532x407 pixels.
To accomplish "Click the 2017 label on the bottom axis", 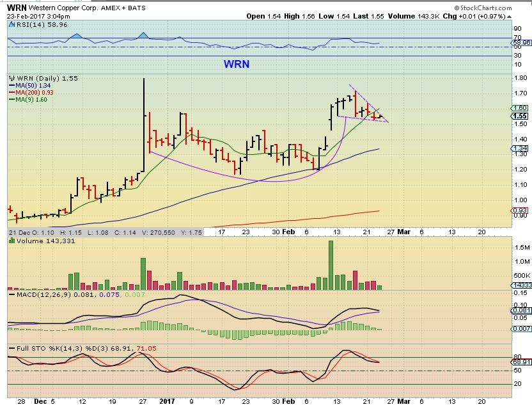I will click(167, 401).
